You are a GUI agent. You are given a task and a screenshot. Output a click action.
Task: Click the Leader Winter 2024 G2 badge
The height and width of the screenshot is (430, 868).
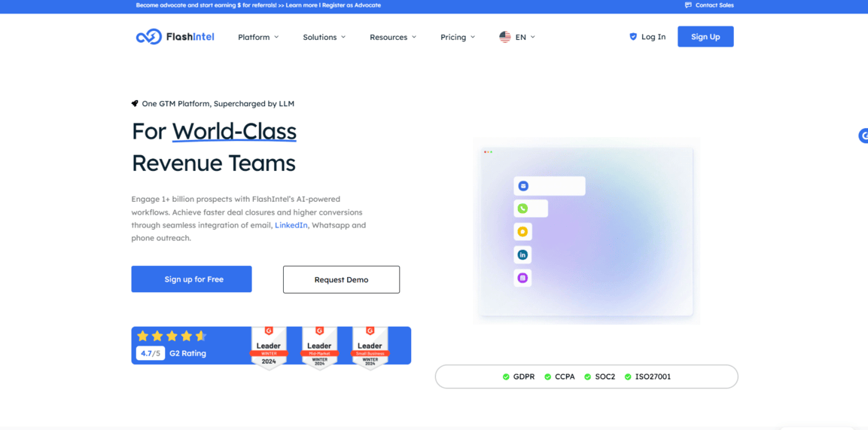pos(269,347)
